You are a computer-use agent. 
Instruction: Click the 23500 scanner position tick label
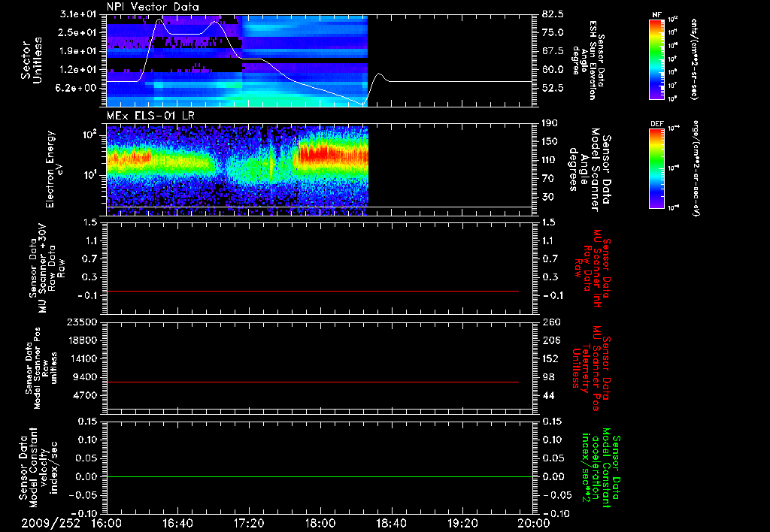tap(82, 322)
